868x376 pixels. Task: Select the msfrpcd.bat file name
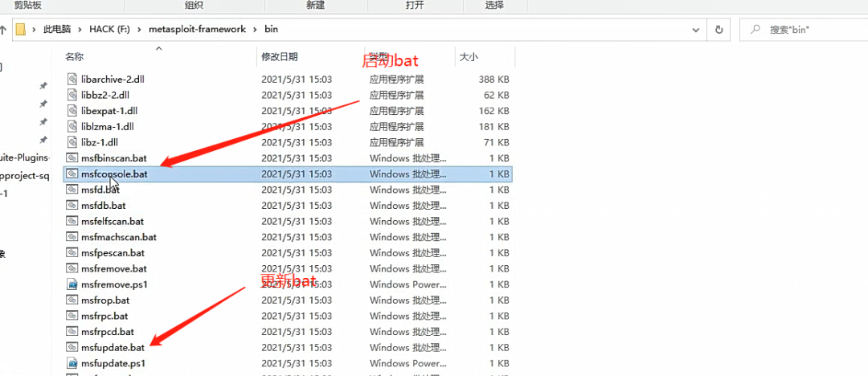(108, 332)
